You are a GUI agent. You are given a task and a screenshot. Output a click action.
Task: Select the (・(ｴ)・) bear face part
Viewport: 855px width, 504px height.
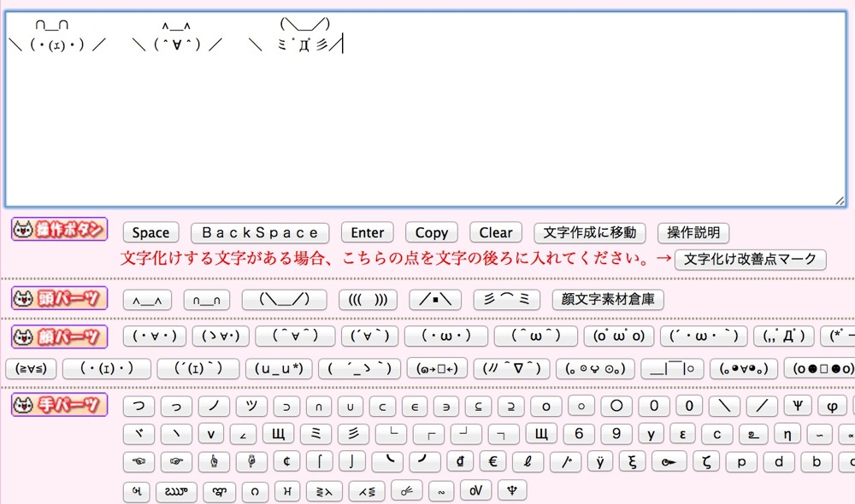click(x=106, y=369)
